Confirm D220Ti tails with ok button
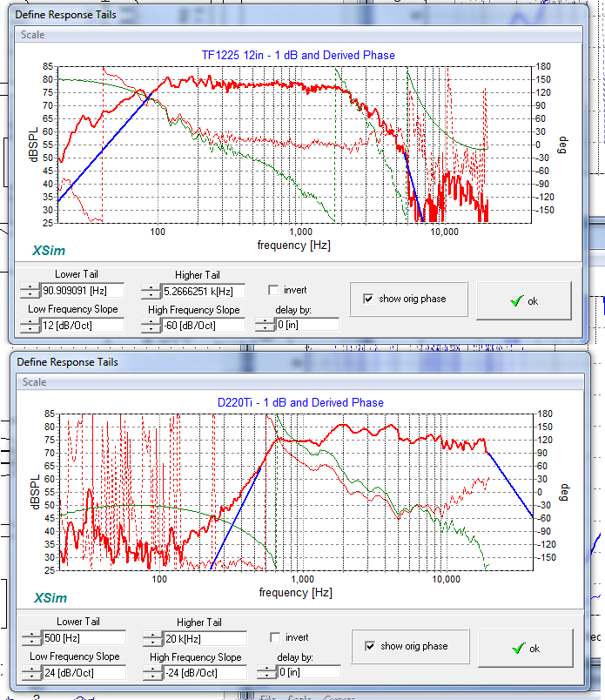This screenshot has height=700, width=605. 526,649
